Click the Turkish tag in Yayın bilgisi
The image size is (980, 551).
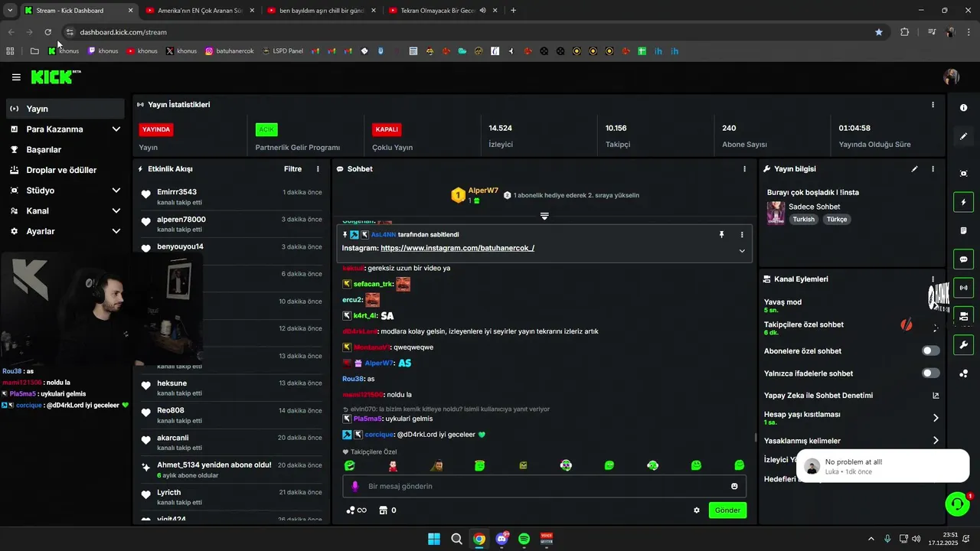pos(804,220)
